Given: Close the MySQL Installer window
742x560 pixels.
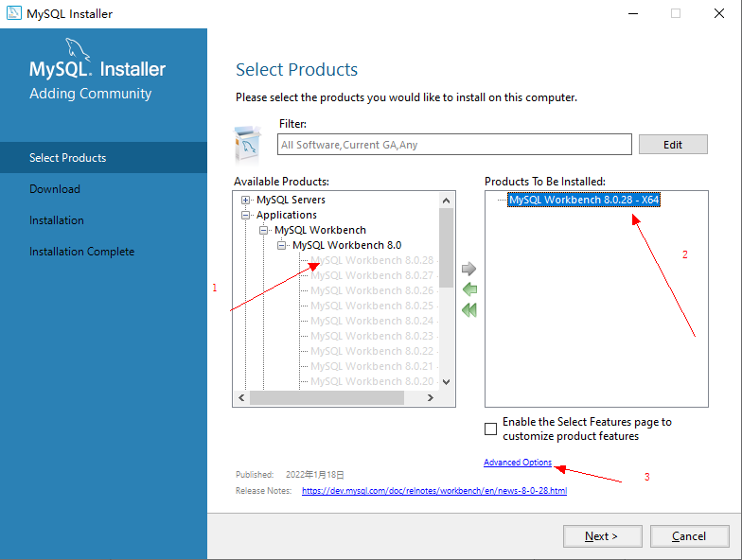Looking at the screenshot, I should 719,13.
